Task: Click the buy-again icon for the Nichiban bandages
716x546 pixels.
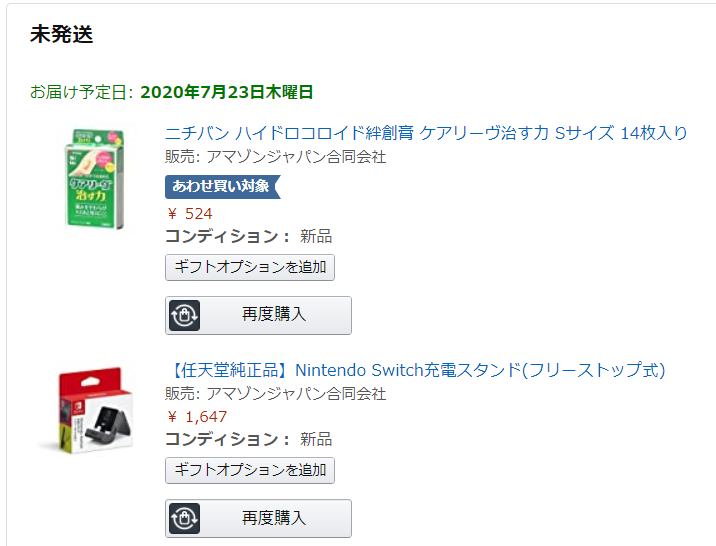Action: click(x=185, y=315)
